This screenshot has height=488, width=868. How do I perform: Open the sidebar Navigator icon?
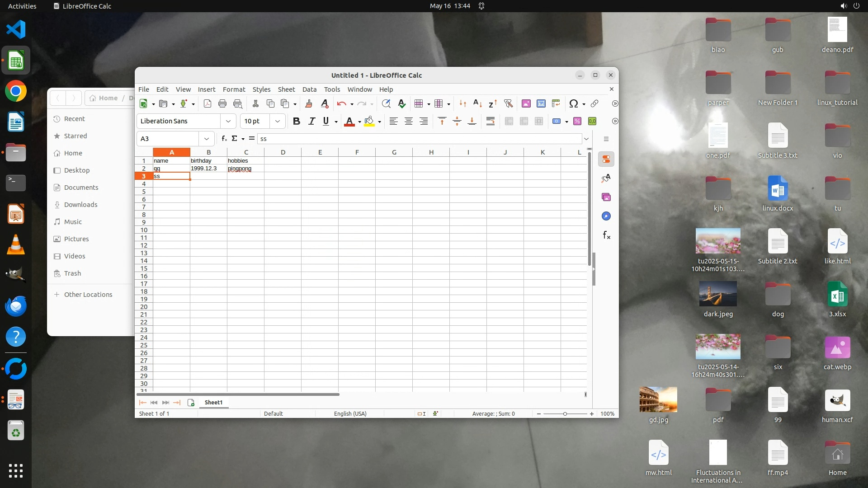606,216
